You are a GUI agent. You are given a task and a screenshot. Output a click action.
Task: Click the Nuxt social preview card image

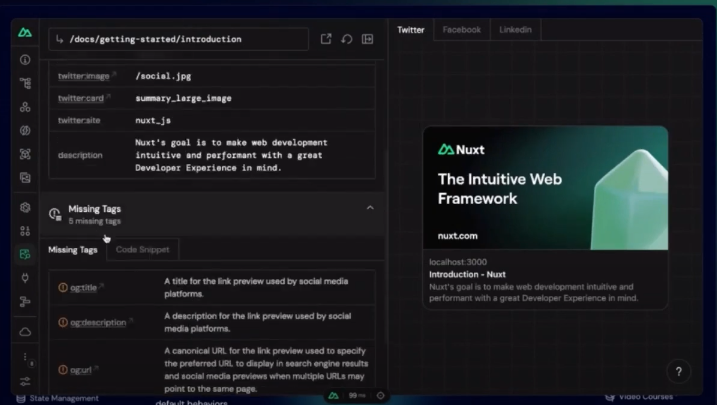(x=545, y=188)
